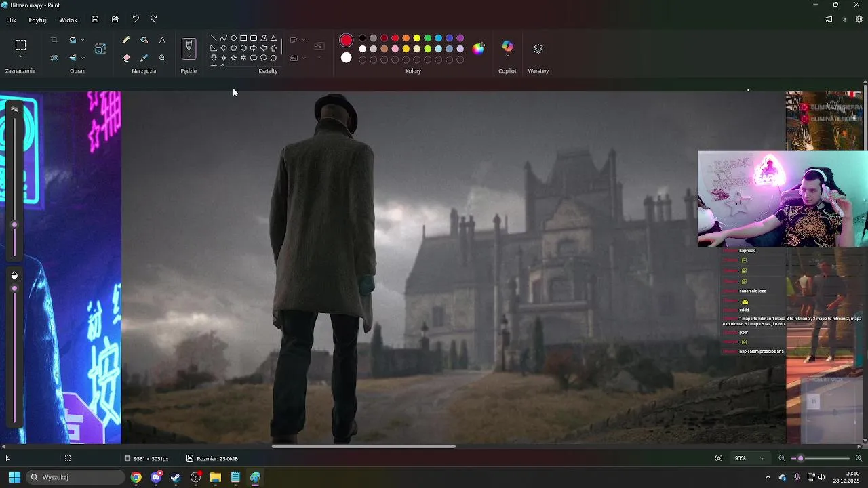Pick the green color swatch
The image size is (868, 488).
point(428,38)
